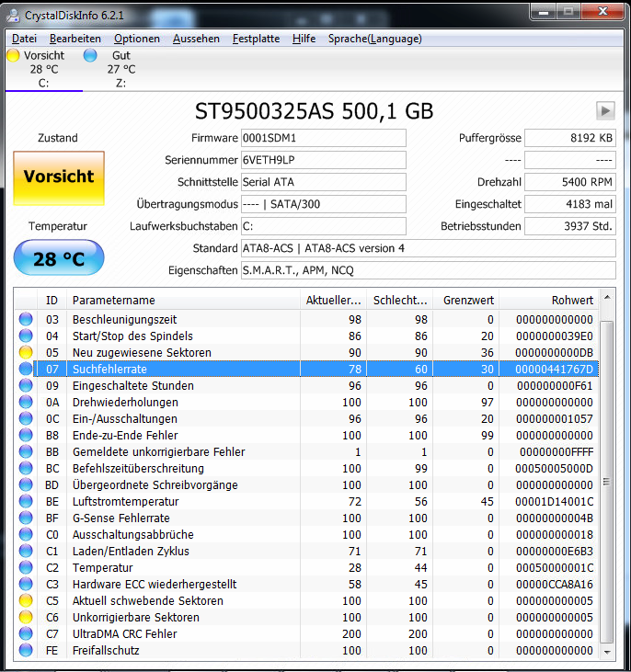Click the status icon for Übergeordnete Schreibvorgänge
Viewport: 631px width, 672px height.
click(x=26, y=484)
